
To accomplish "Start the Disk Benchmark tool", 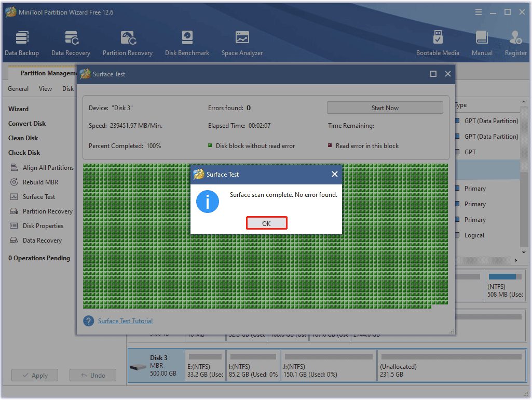I will click(x=187, y=43).
